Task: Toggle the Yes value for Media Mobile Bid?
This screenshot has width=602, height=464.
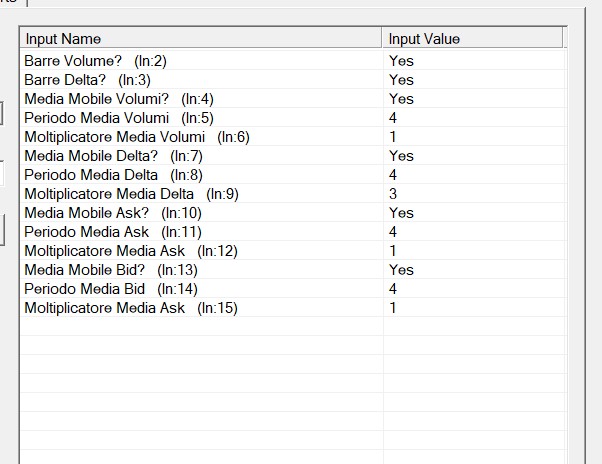Action: point(401,270)
